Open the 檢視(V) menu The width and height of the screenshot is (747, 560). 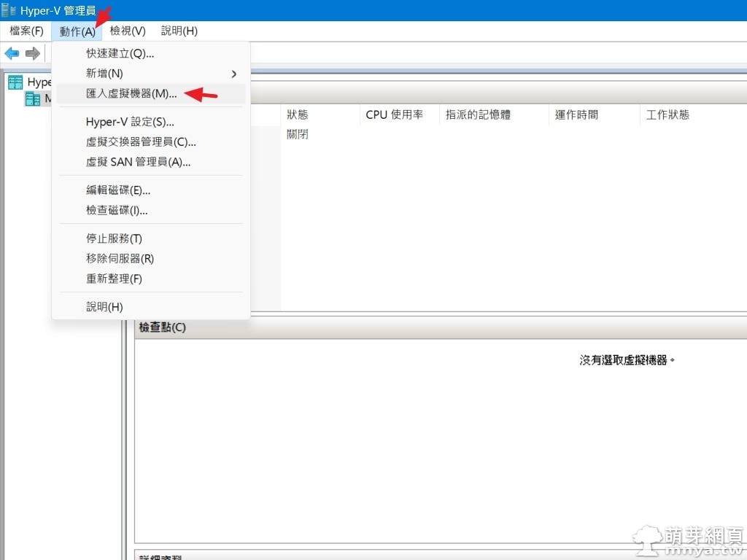tap(128, 31)
